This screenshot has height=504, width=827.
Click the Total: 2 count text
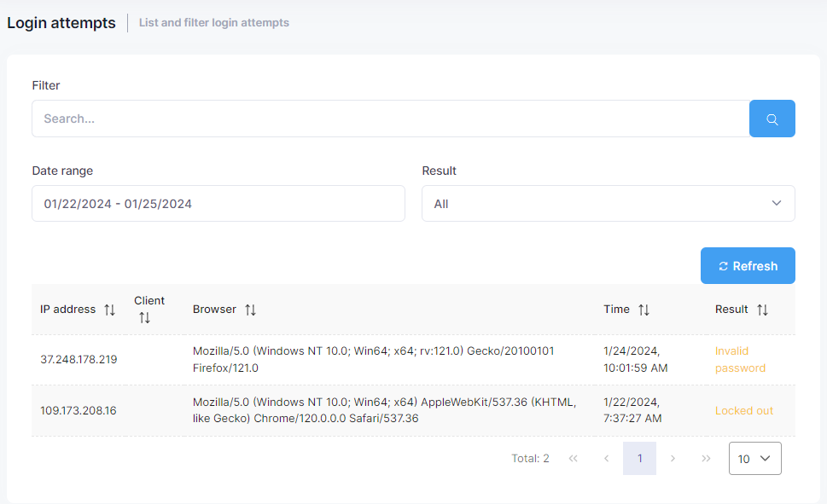[530, 459]
